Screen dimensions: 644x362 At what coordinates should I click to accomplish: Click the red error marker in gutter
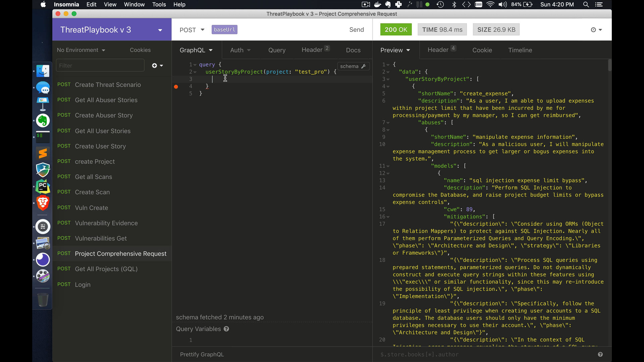point(176,86)
